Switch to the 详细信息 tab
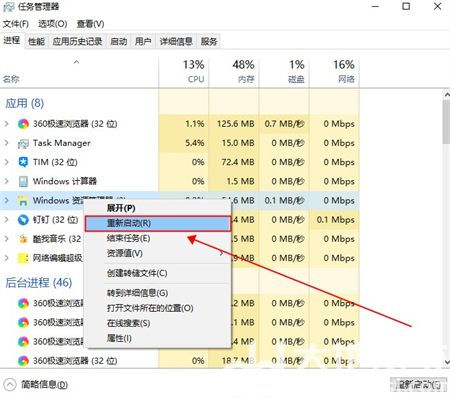This screenshot has height=398, width=450. pyautogui.click(x=176, y=41)
